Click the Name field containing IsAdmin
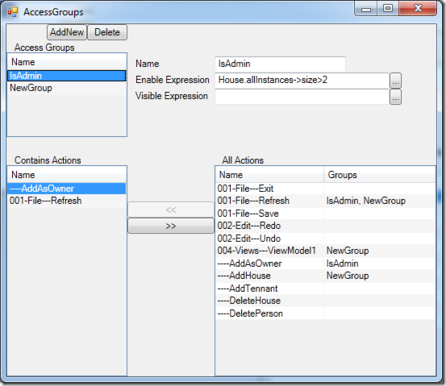The height and width of the screenshot is (386, 446). click(280, 64)
